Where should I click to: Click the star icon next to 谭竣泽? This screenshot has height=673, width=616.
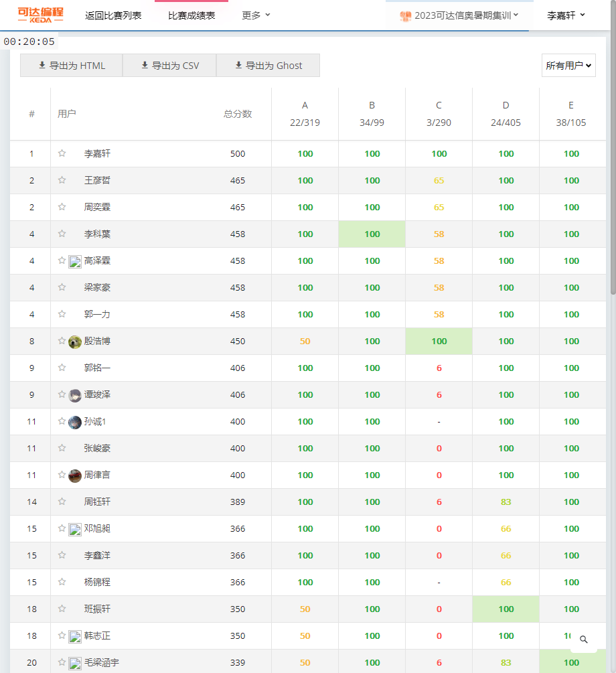point(62,394)
